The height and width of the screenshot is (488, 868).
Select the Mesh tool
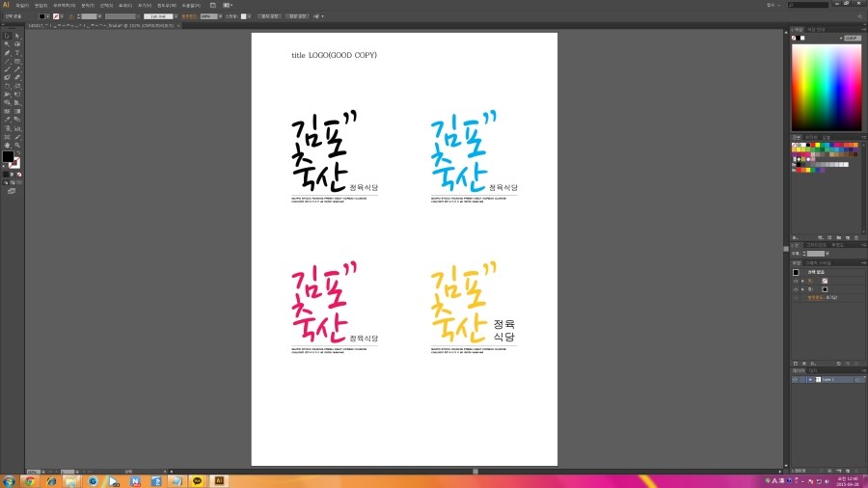click(x=7, y=111)
